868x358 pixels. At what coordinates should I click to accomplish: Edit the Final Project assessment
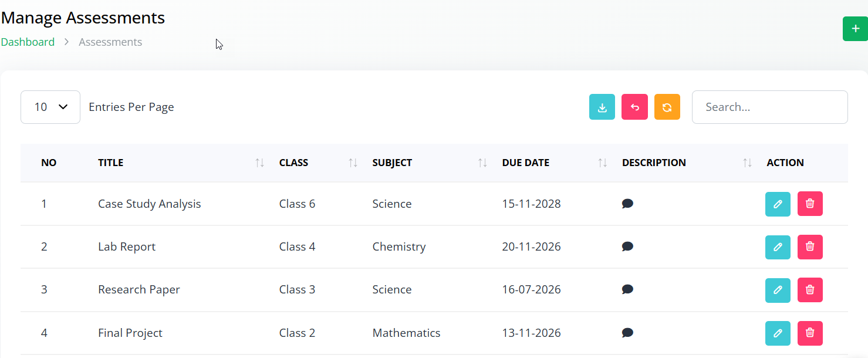pos(778,333)
